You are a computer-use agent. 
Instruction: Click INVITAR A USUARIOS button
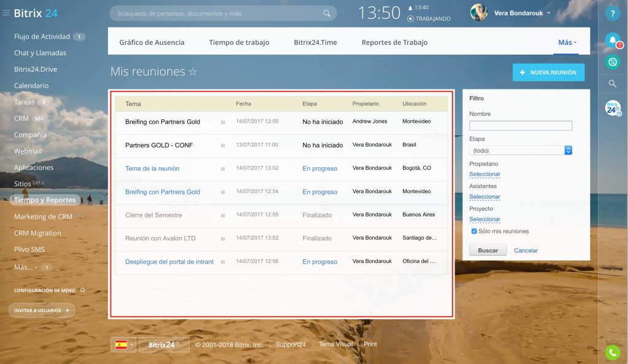(42, 311)
